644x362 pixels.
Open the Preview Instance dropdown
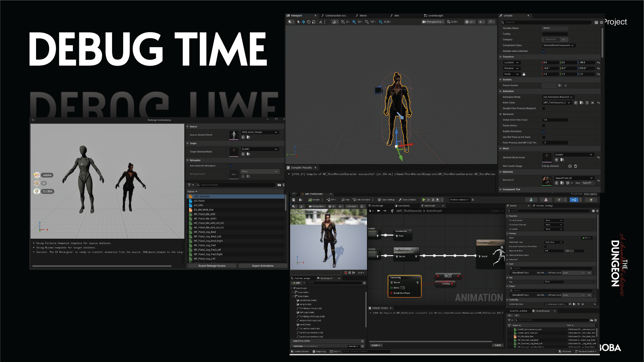459,200
